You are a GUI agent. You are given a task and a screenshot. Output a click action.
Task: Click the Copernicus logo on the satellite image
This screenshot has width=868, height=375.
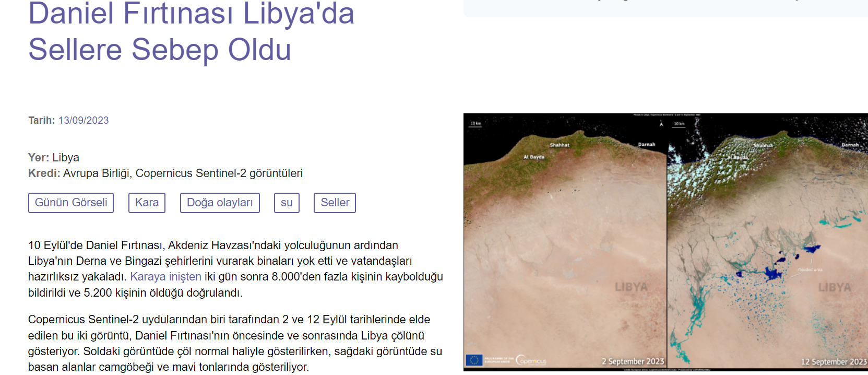click(x=531, y=360)
